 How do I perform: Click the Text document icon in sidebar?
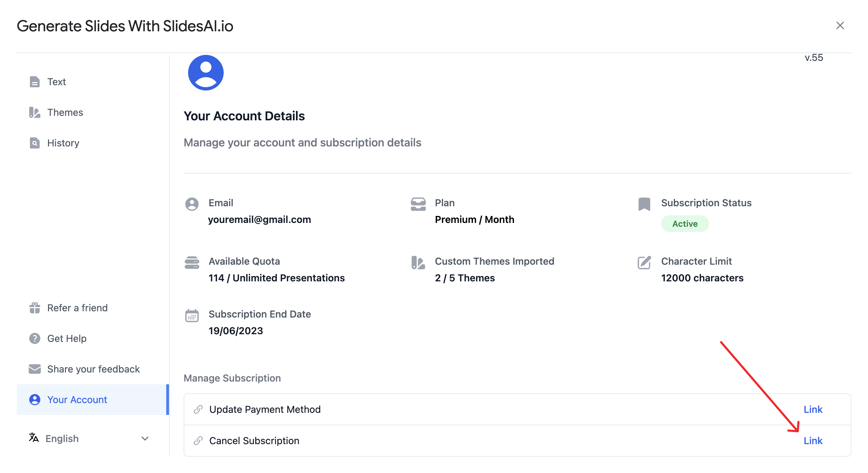coord(34,82)
